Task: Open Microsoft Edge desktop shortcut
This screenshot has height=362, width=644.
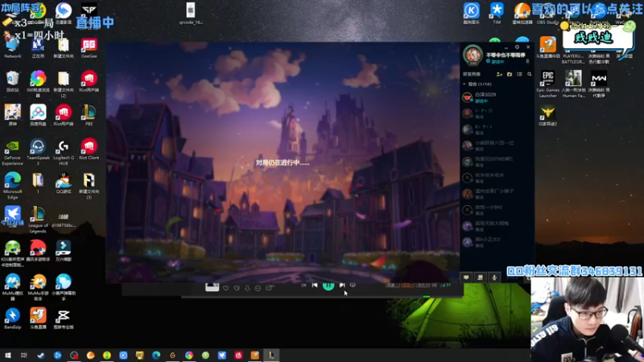Action: point(12,186)
